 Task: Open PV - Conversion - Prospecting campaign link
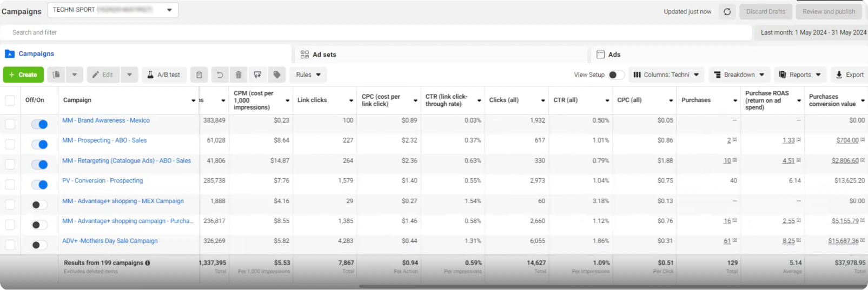click(102, 181)
